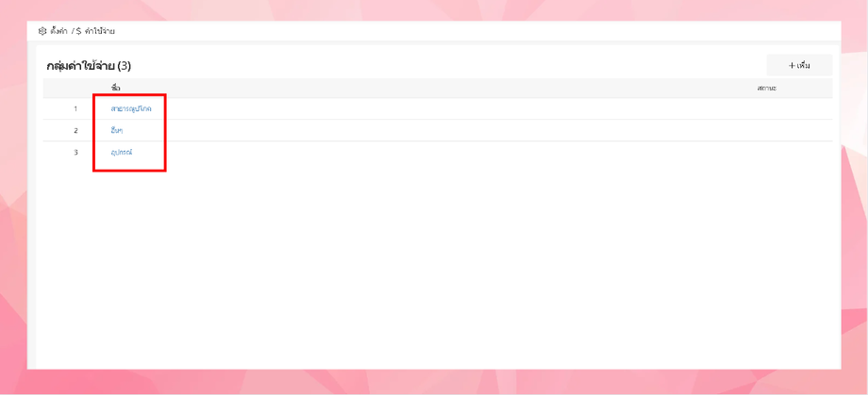Image resolution: width=868 pixels, height=395 pixels.
Task: Click the ชื่อ column header
Action: (x=116, y=89)
